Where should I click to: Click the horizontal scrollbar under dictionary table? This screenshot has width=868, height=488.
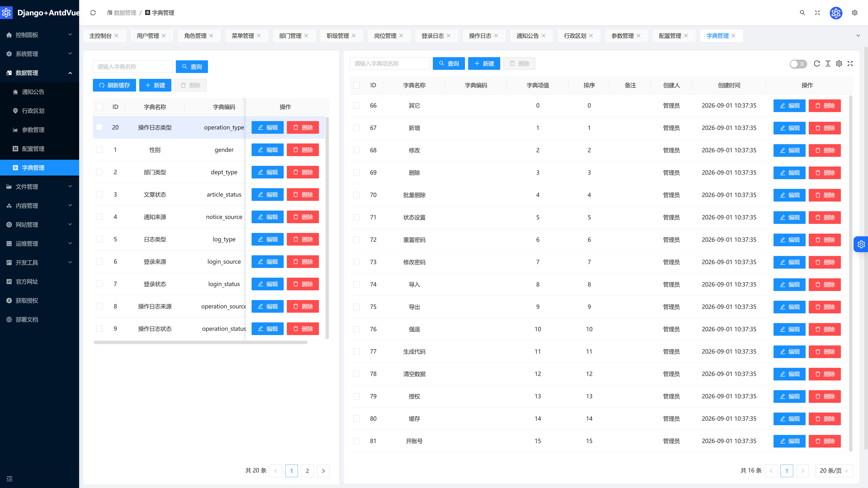tap(200, 342)
